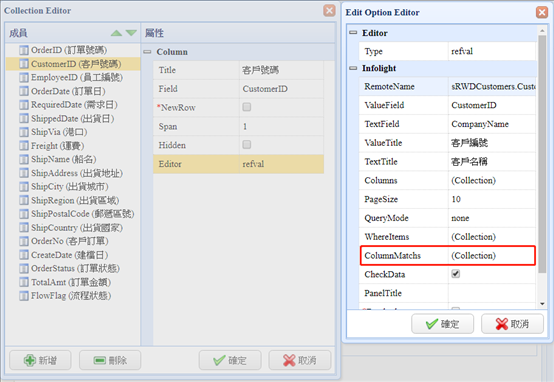Edit the Title value field
554x382 pixels.
click(281, 70)
